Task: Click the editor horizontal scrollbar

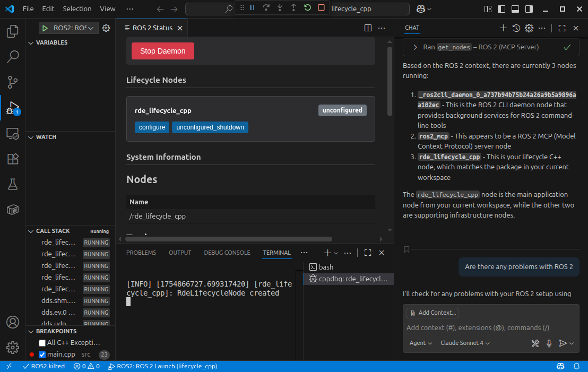Action: pos(229,239)
